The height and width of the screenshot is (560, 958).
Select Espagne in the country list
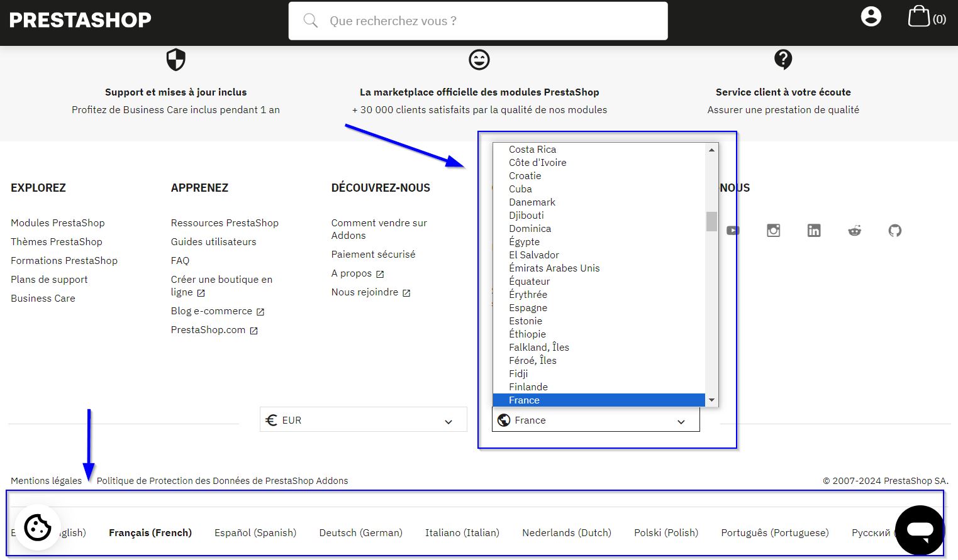tap(528, 308)
